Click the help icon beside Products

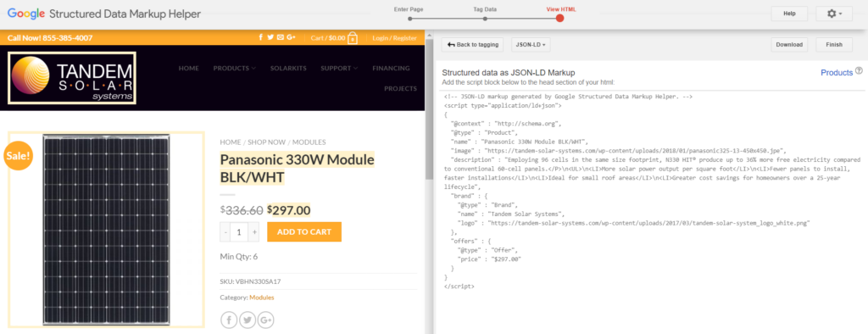[x=860, y=71]
